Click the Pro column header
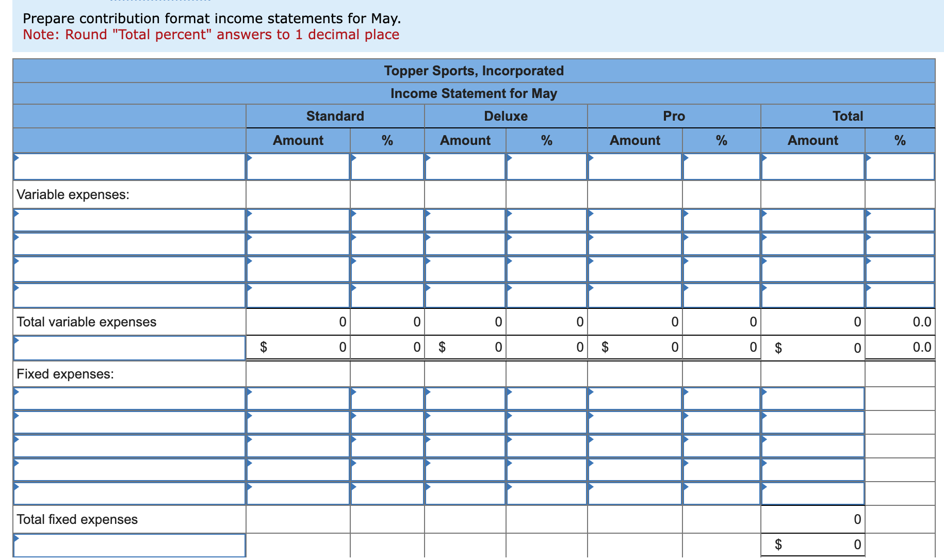Viewport: 944px width, 560px height. click(x=674, y=116)
